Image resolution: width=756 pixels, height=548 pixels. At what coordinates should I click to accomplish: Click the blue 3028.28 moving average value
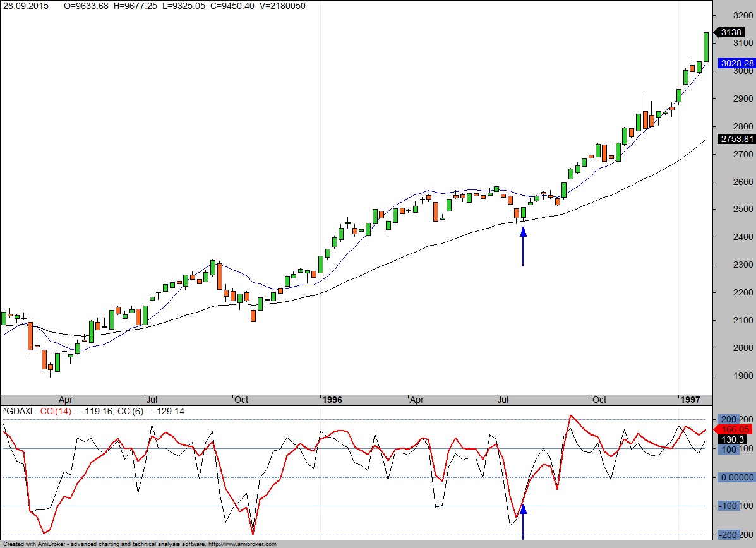(x=736, y=63)
